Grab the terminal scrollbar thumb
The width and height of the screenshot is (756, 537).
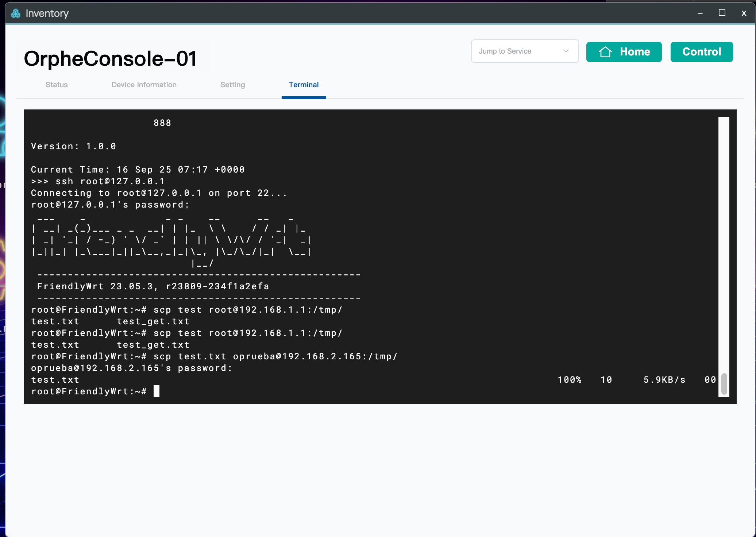(724, 384)
